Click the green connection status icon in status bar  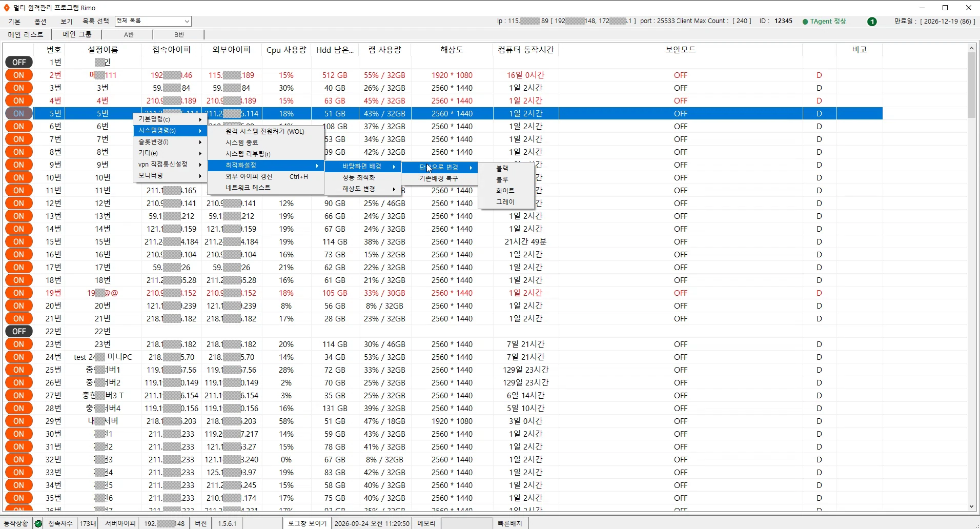coord(38,523)
